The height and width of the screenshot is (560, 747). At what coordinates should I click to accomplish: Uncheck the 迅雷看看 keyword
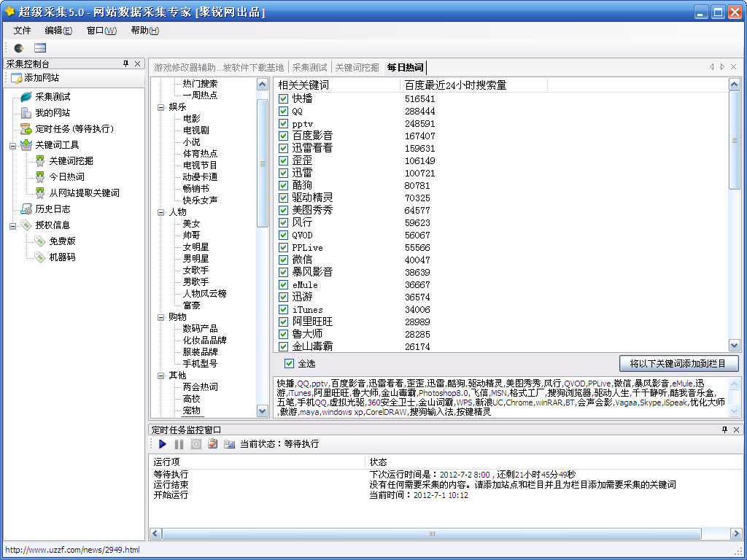[284, 148]
